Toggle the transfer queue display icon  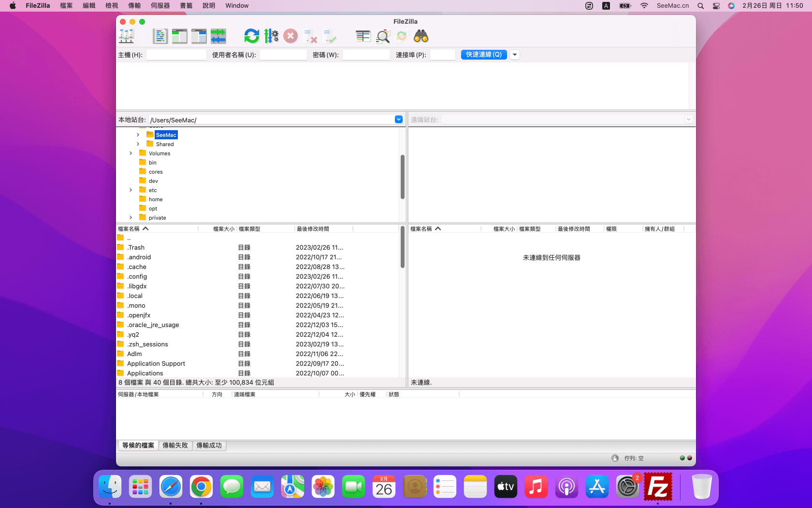[x=218, y=36]
